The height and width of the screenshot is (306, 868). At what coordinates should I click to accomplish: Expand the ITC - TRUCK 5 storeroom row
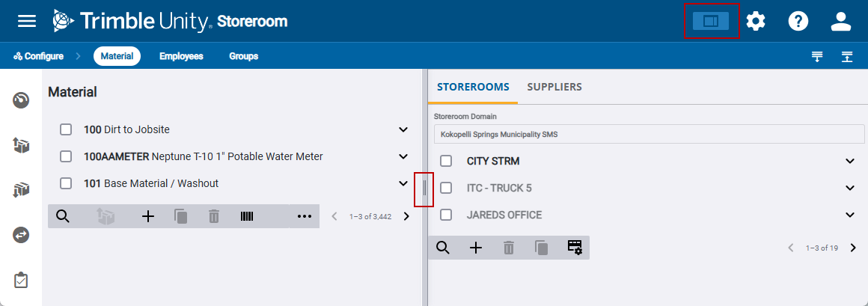point(849,188)
